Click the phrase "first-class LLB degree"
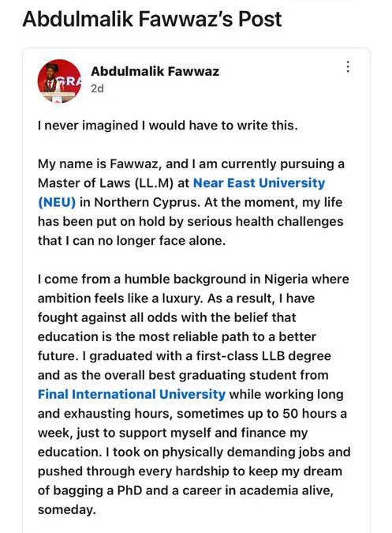This screenshot has height=533, width=392. 263,356
